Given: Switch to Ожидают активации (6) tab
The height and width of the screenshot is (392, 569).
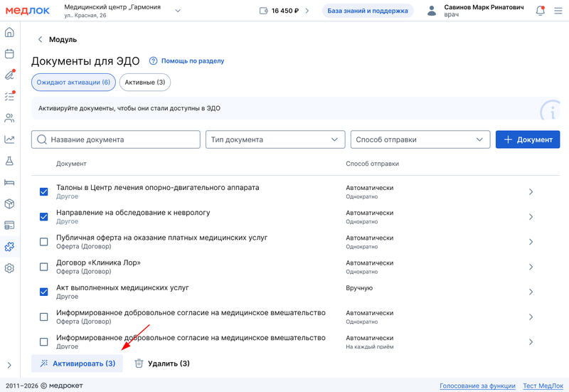Looking at the screenshot, I should 73,83.
